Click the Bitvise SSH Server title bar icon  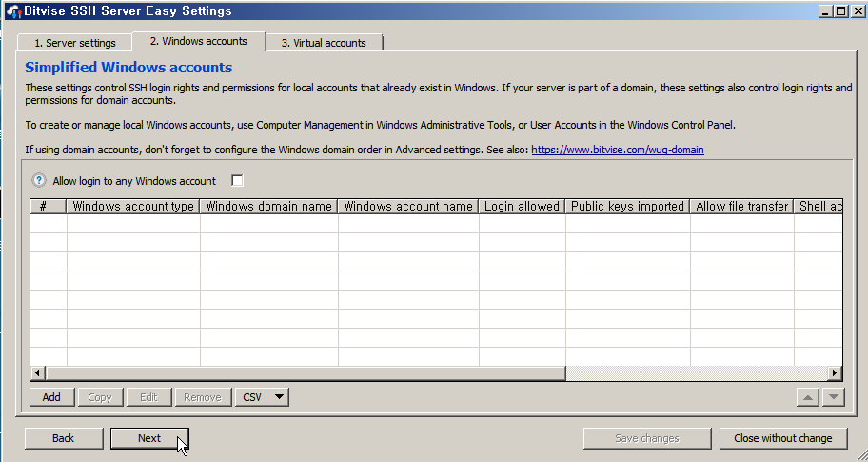[14, 11]
